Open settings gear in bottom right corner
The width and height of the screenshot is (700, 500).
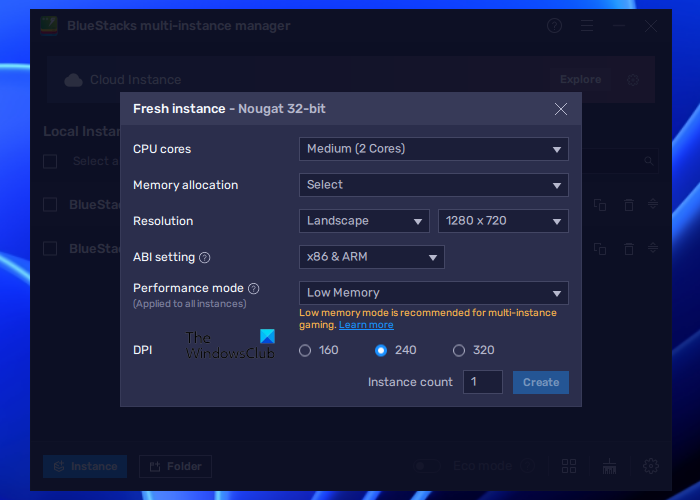650,466
